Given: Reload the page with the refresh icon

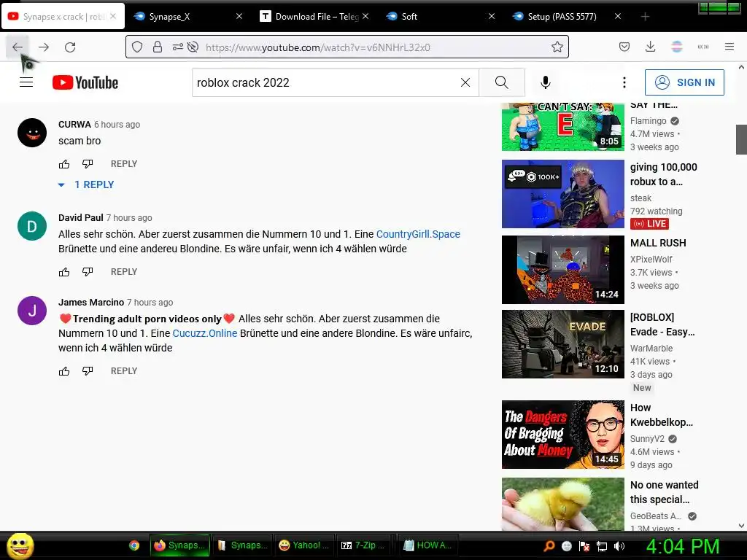Looking at the screenshot, I should coord(70,47).
